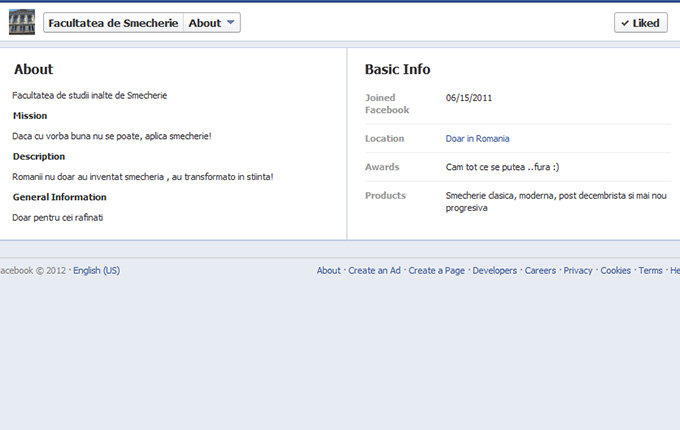680x430 pixels.
Task: Click the page profile thumbnail image
Action: [21, 22]
